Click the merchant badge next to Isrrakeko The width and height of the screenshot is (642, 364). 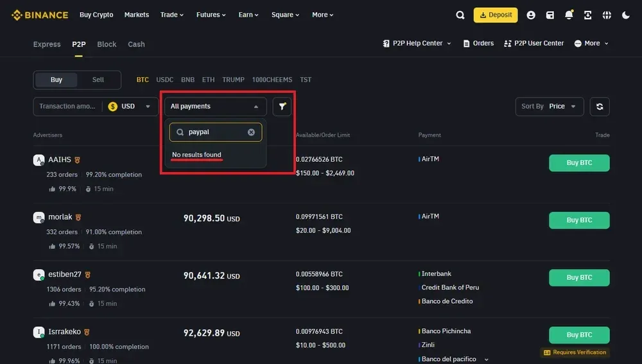pos(87,332)
